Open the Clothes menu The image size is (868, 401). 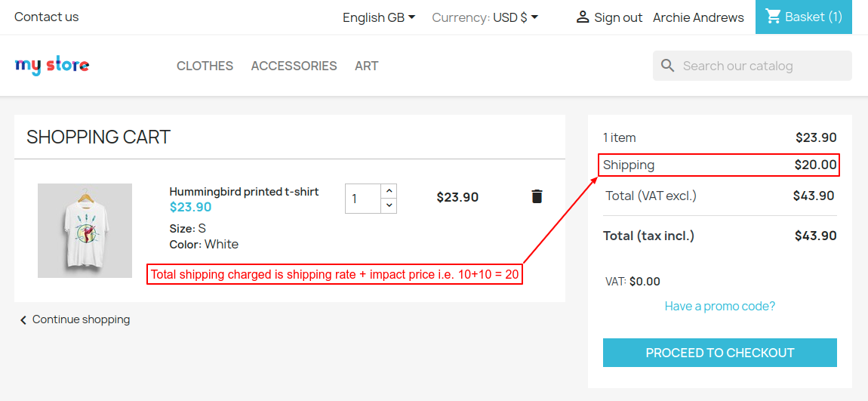pyautogui.click(x=205, y=66)
